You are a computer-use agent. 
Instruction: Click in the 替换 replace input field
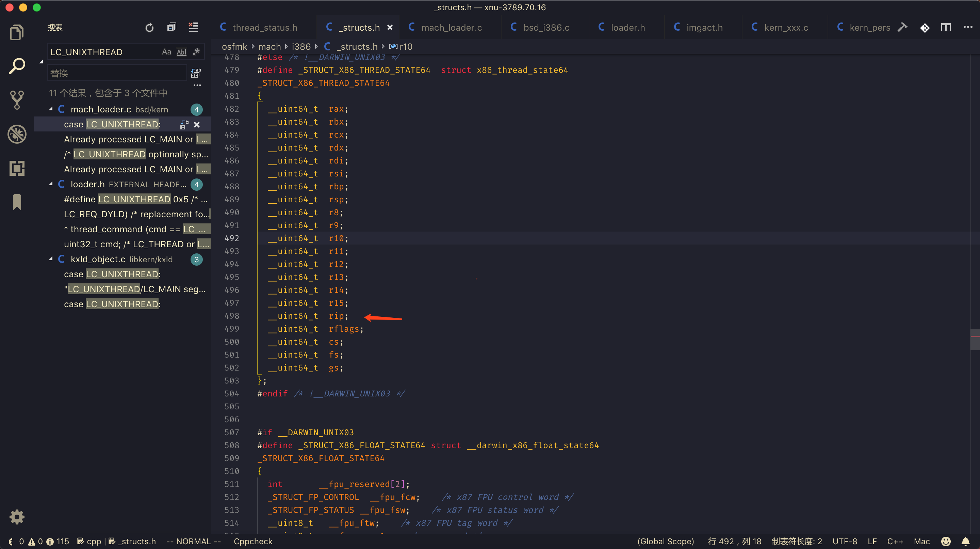[117, 73]
